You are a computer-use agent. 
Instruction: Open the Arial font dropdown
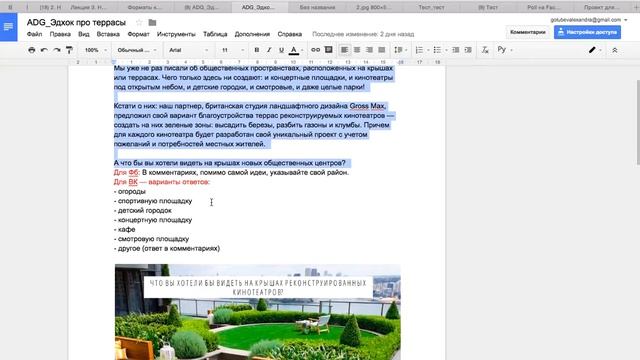(188, 50)
